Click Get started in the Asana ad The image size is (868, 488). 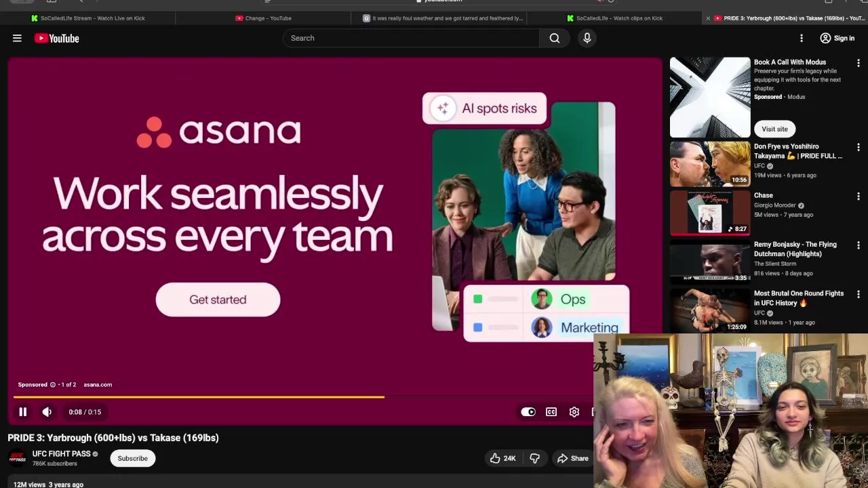pyautogui.click(x=218, y=300)
